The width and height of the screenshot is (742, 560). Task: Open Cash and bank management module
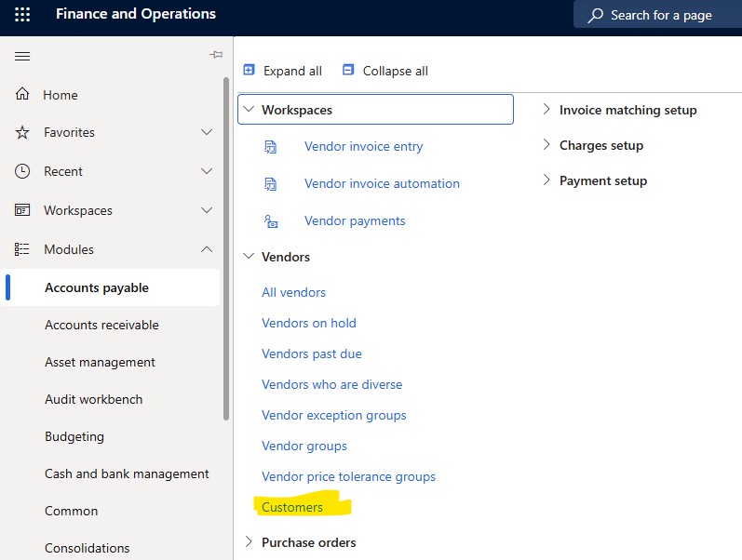click(127, 473)
